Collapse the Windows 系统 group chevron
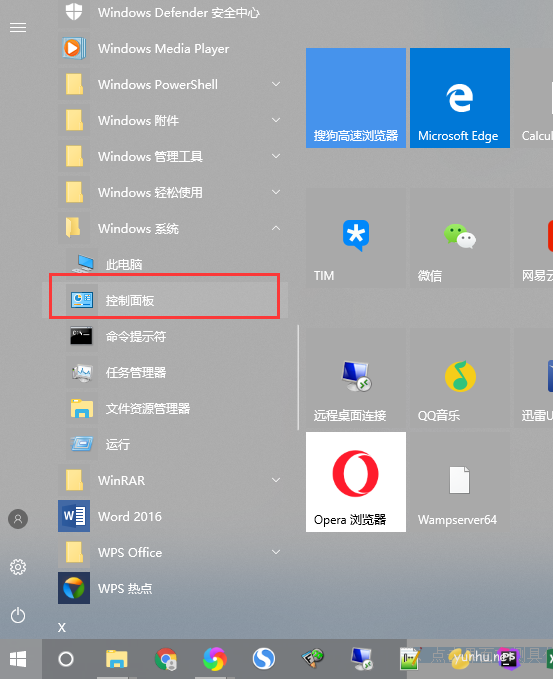 (276, 228)
